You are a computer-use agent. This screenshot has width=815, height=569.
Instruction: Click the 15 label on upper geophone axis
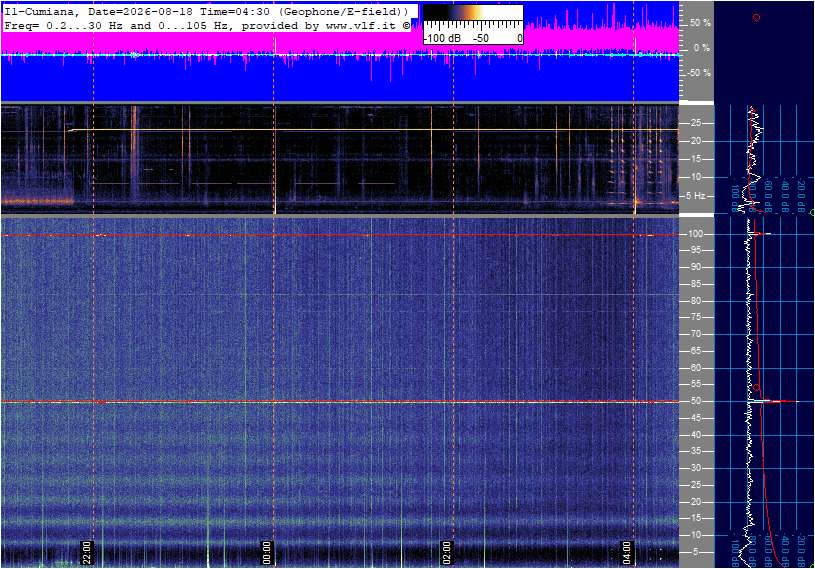coord(695,159)
